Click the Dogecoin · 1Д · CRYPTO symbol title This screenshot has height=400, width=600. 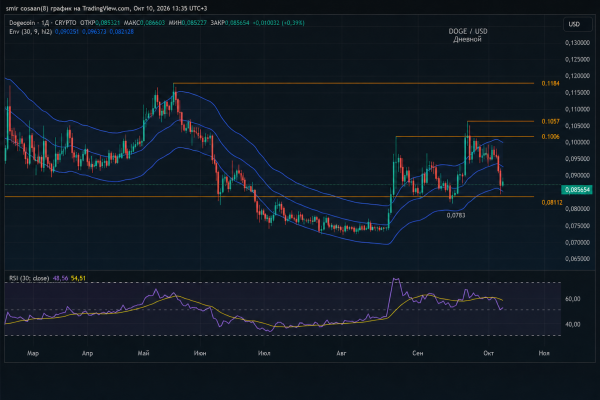pyautogui.click(x=42, y=23)
